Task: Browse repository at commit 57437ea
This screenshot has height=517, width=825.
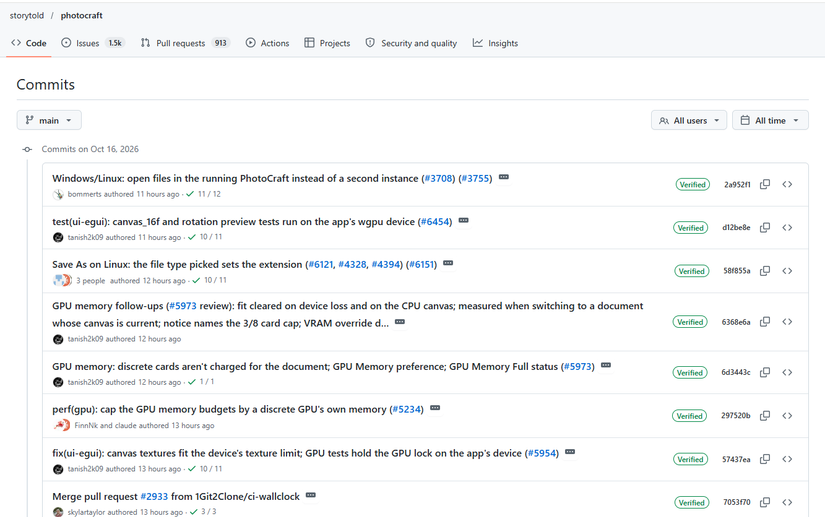Action: (x=787, y=459)
